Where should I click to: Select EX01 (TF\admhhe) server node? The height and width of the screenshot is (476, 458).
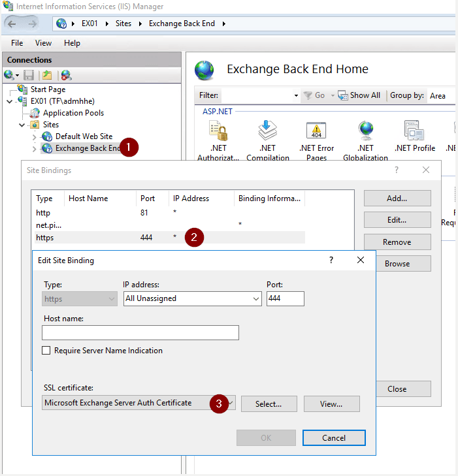coord(63,101)
